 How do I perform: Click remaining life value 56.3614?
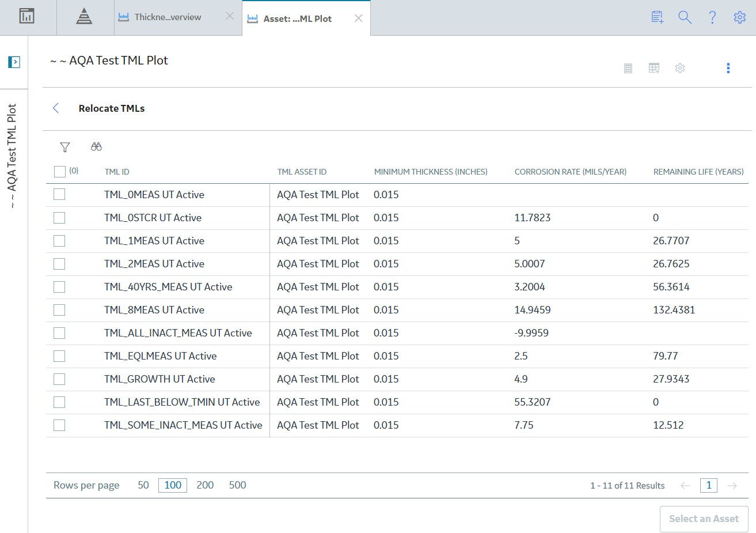tap(671, 287)
